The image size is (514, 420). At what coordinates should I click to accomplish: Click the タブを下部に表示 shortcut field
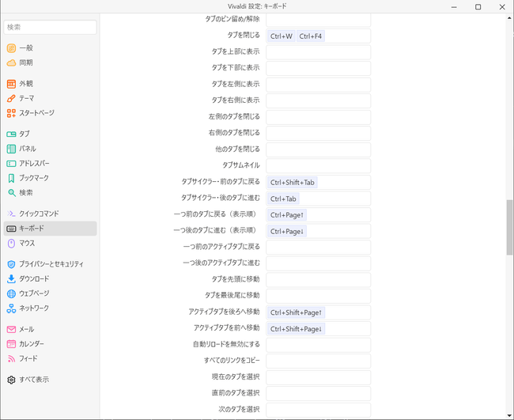pyautogui.click(x=319, y=68)
